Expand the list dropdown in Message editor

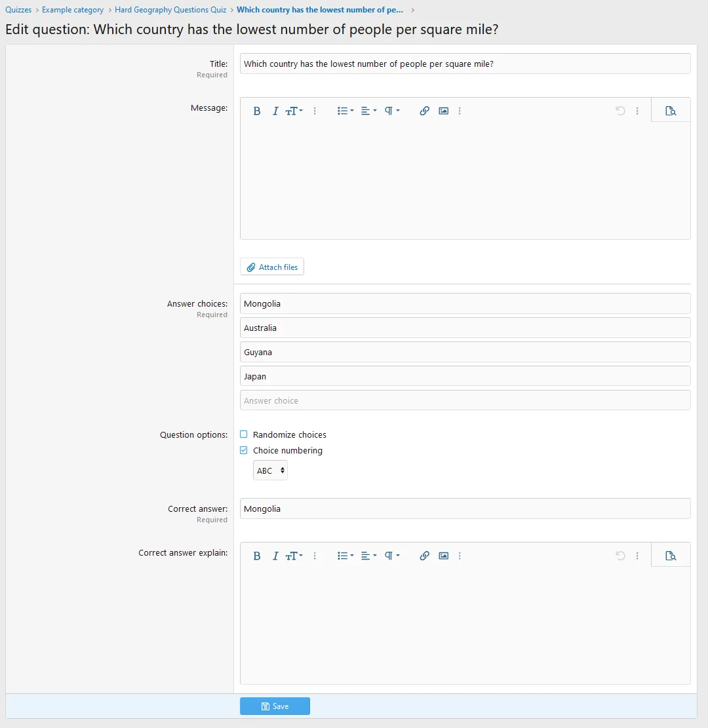coord(345,111)
